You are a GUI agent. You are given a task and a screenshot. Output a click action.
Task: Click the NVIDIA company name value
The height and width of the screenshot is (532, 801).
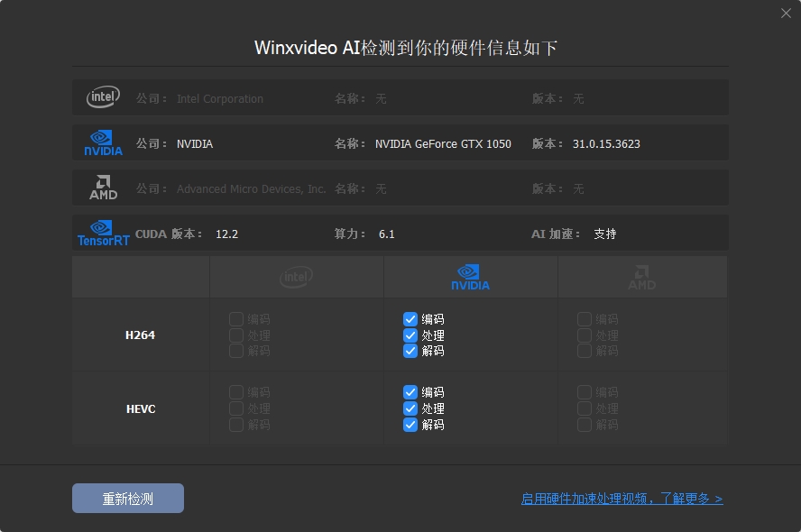tap(195, 144)
